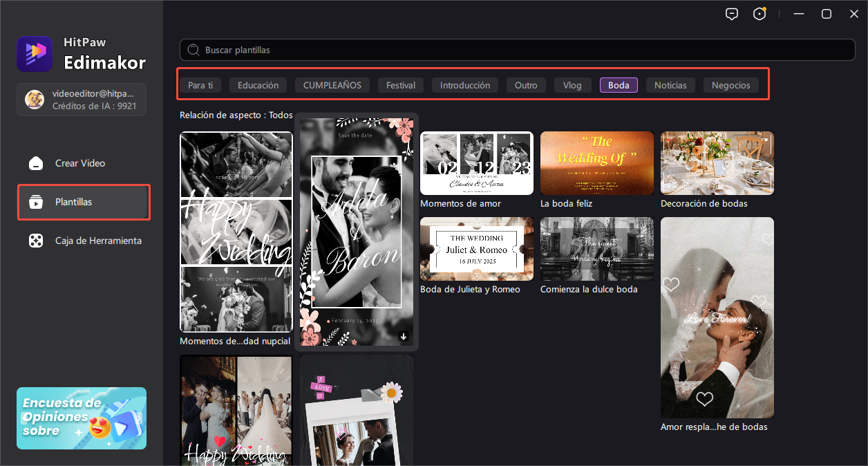Open Crear Video from the sidebar
This screenshot has height=466, width=868.
click(x=79, y=163)
